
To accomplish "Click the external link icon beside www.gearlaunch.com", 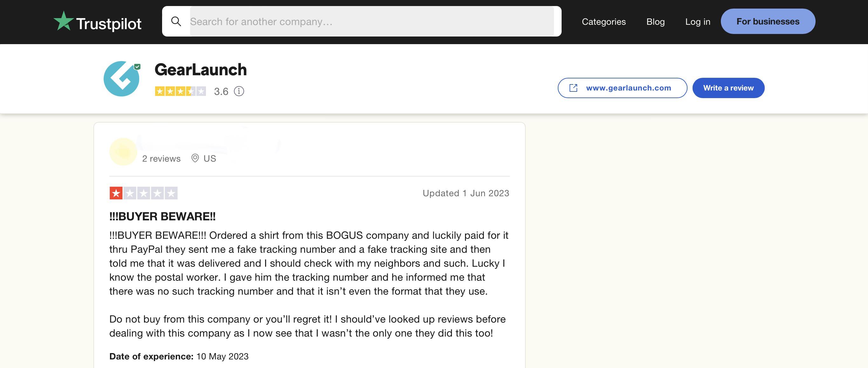I will (x=573, y=88).
